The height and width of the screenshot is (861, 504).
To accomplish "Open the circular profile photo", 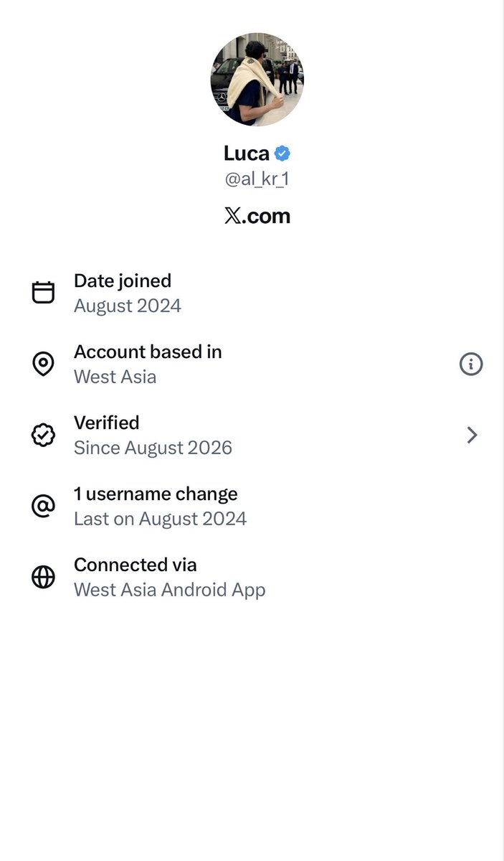I will tap(257, 79).
